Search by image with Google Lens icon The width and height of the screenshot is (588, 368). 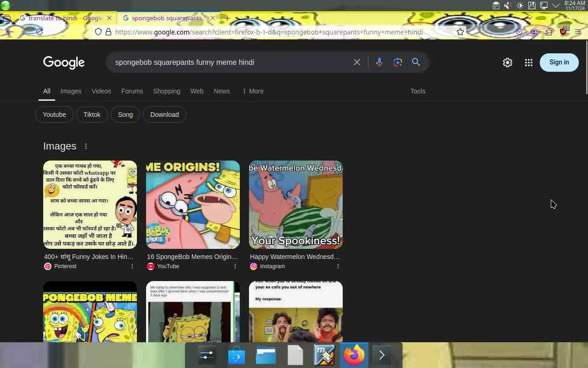click(398, 62)
